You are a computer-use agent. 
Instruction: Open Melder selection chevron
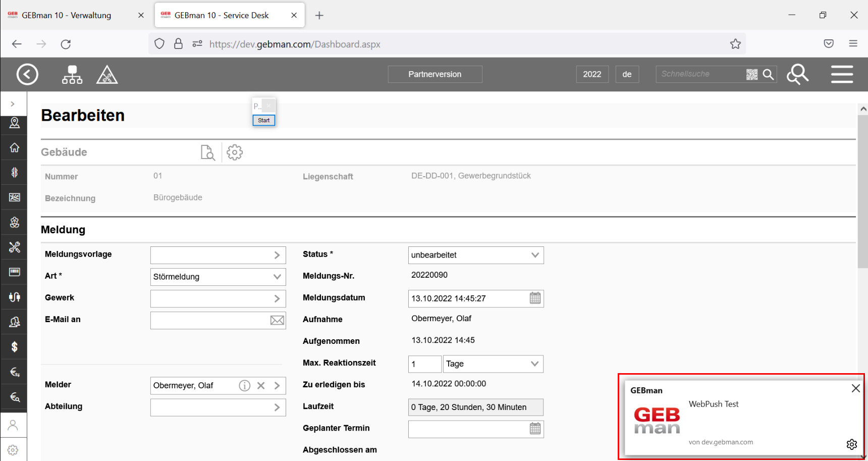[277, 386]
